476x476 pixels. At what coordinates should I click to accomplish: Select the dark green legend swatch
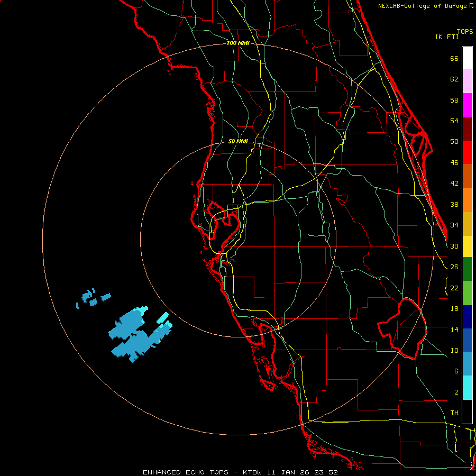pyautogui.click(x=467, y=269)
